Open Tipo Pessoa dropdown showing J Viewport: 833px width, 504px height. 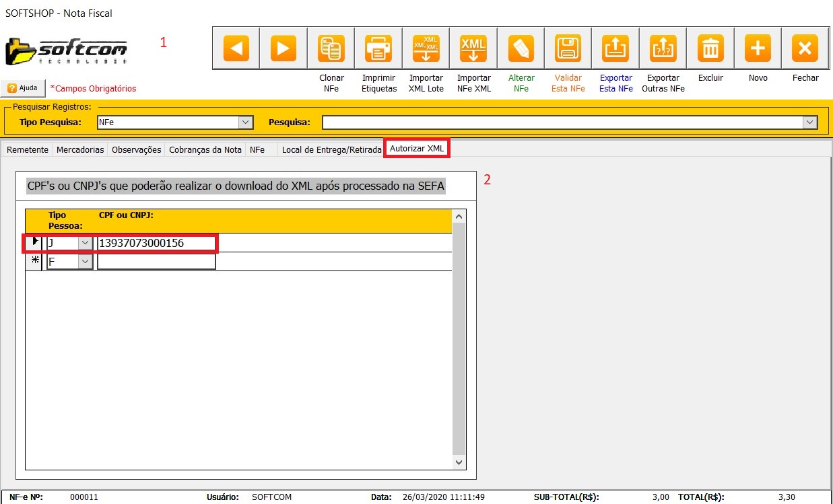tap(86, 243)
